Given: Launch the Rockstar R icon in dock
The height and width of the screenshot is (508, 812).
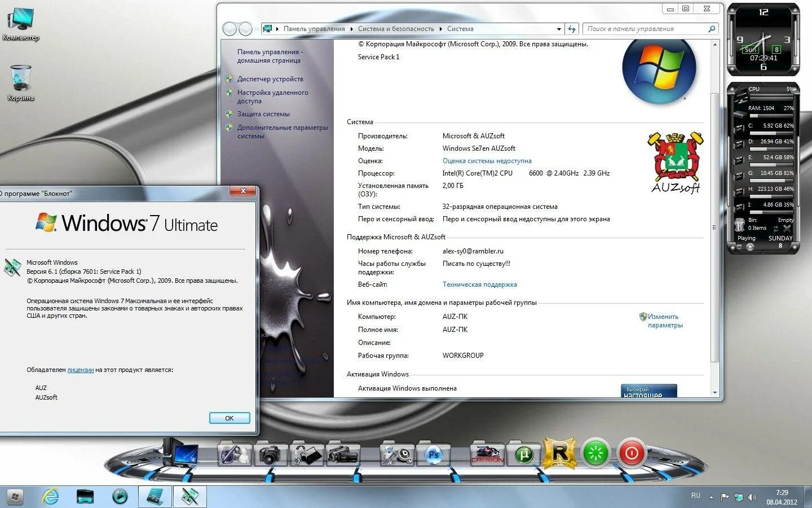Looking at the screenshot, I should point(559,453).
